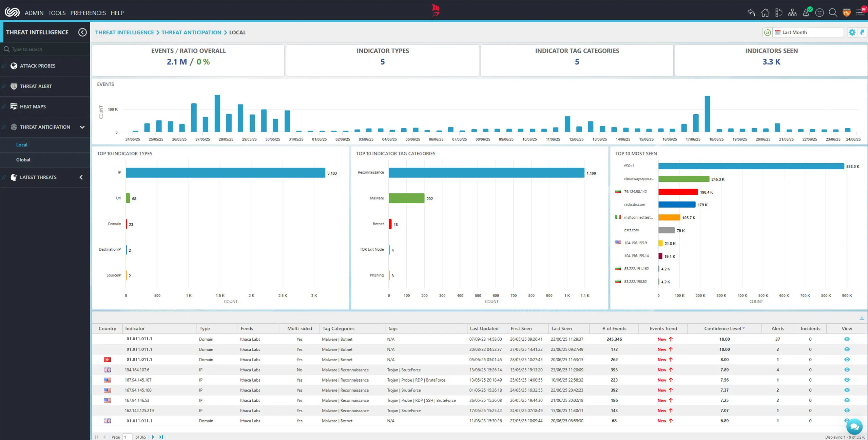Type in the sidebar search field
Image resolution: width=868 pixels, height=440 pixels.
pyautogui.click(x=44, y=49)
